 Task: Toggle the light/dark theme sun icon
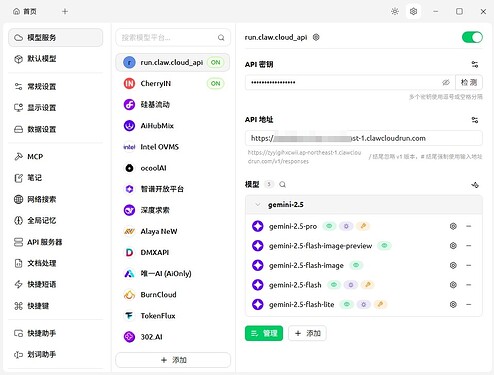(x=395, y=12)
